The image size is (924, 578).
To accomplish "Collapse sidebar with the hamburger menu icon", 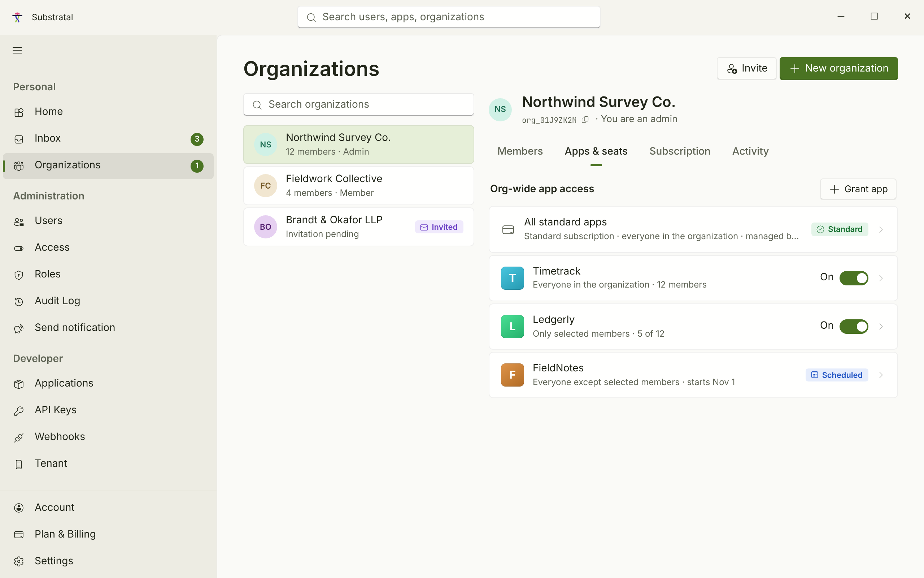I will click(x=17, y=50).
